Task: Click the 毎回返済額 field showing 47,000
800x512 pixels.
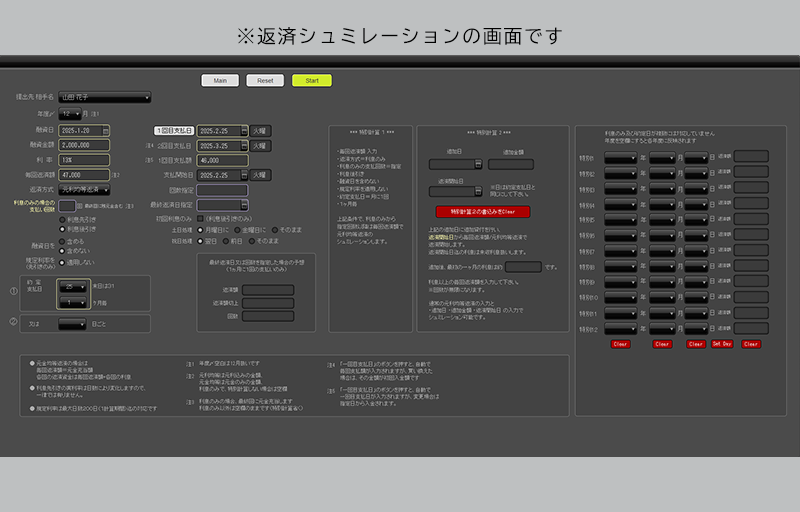Action: click(84, 175)
